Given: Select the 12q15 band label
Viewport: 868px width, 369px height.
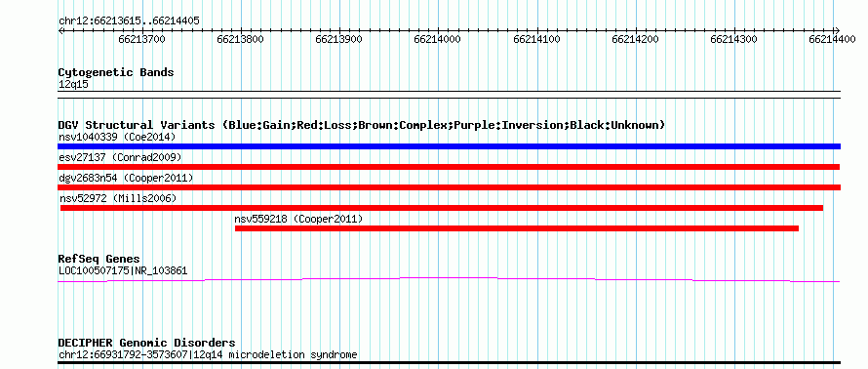Looking at the screenshot, I should pos(73,85).
